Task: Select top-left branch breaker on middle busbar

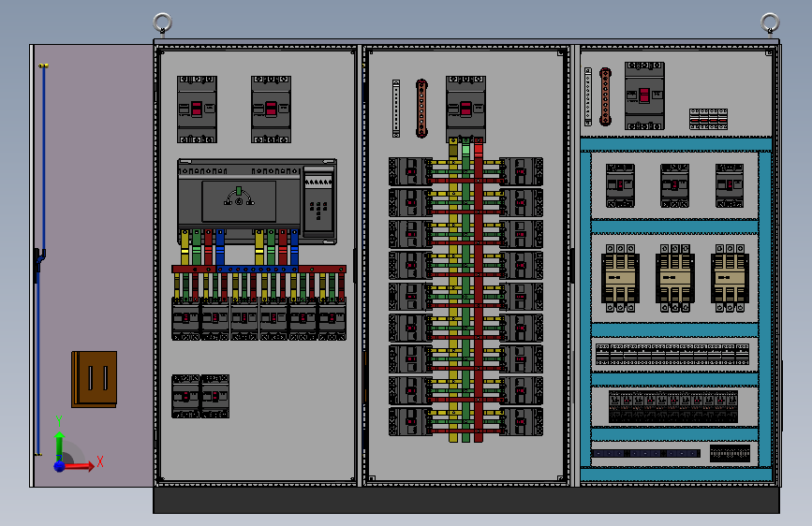Action: (x=410, y=171)
